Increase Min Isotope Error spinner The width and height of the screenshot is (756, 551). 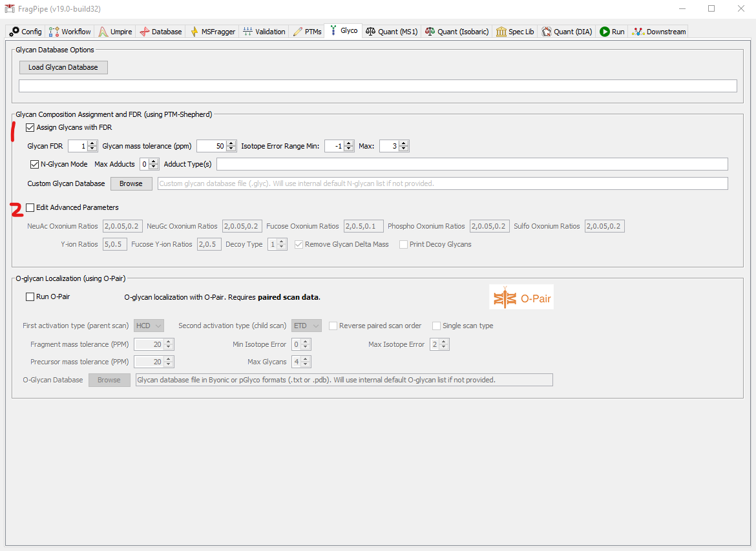pos(306,342)
